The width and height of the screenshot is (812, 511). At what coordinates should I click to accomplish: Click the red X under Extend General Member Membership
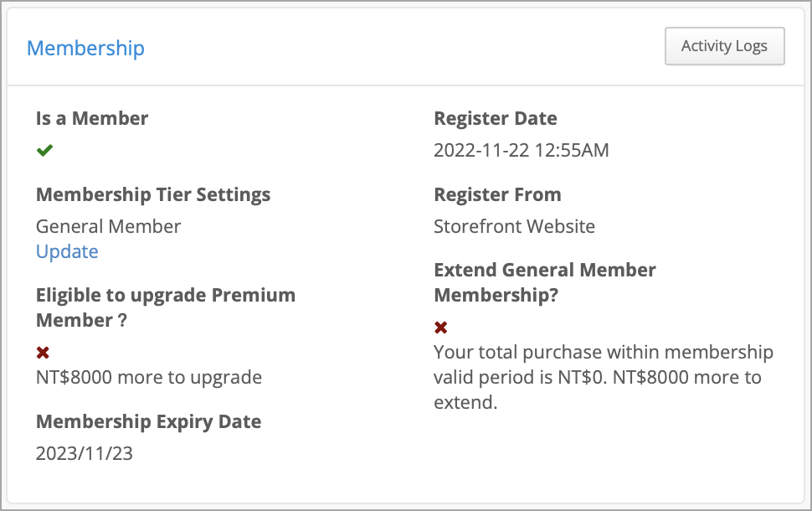pos(440,327)
